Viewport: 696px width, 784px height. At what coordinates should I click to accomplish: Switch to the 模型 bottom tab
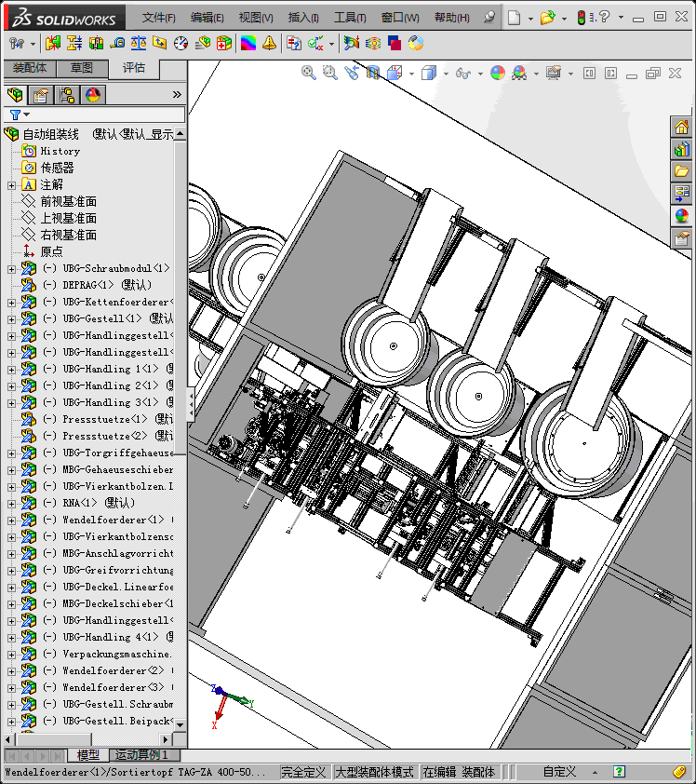88,754
